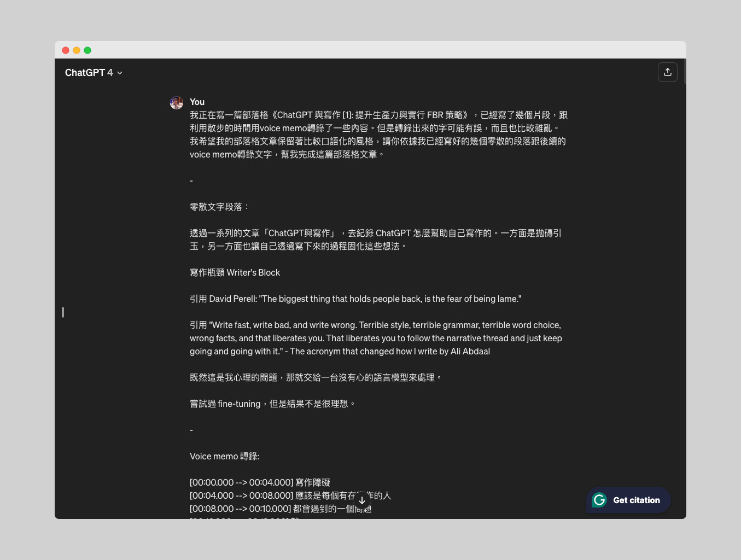The height and width of the screenshot is (560, 741).
Task: Click the chevron beside "ChatGPT 4"
Action: click(x=119, y=73)
